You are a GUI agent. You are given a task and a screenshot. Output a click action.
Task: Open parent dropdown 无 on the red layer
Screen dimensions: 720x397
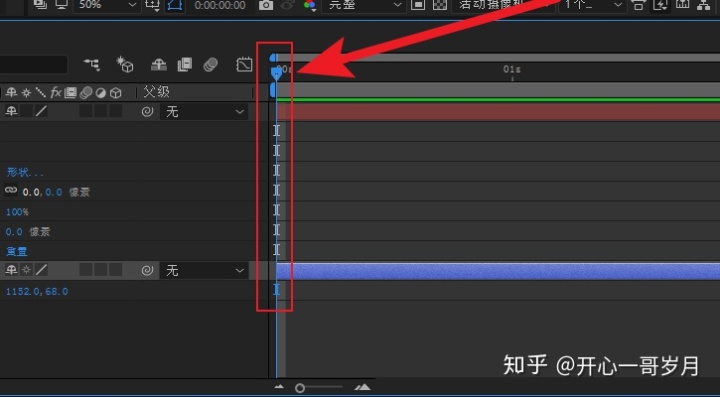click(204, 112)
